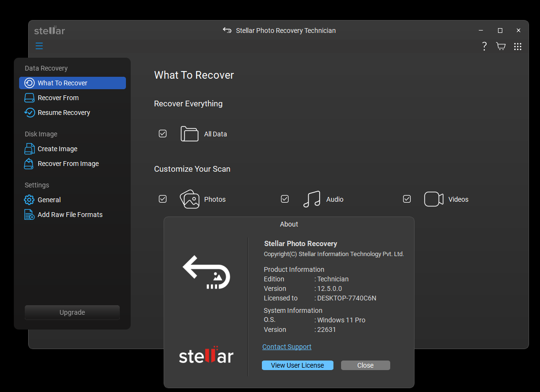Click the Create Image icon
Viewport: 540px width, 392px height.
coord(30,149)
